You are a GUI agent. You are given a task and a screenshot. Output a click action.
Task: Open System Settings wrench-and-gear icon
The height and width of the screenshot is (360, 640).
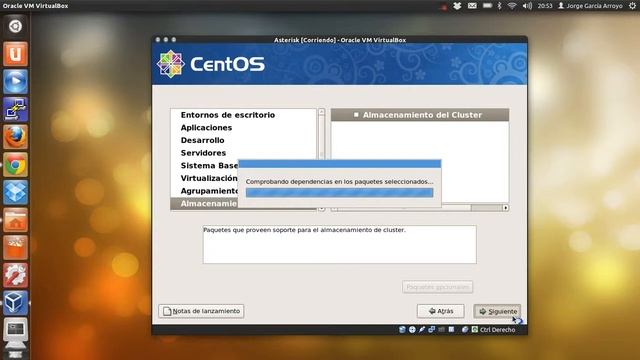pyautogui.click(x=16, y=276)
